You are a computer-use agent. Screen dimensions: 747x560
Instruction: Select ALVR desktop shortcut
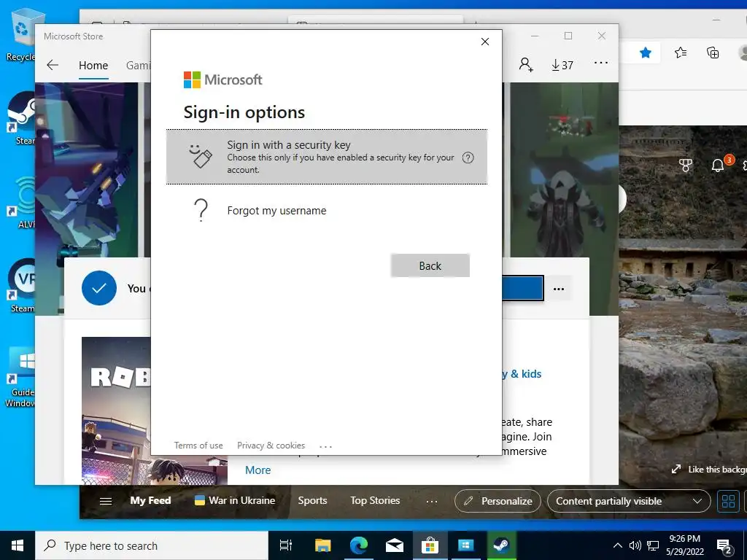pyautogui.click(x=21, y=203)
